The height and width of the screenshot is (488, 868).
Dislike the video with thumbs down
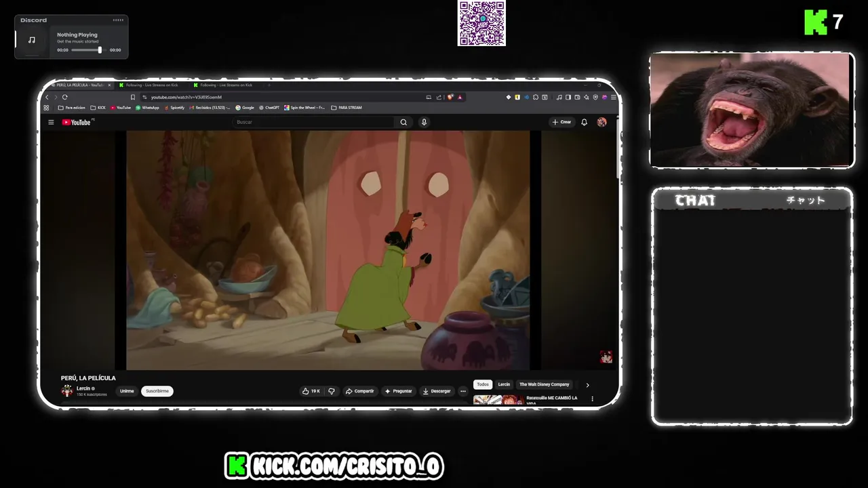point(331,391)
